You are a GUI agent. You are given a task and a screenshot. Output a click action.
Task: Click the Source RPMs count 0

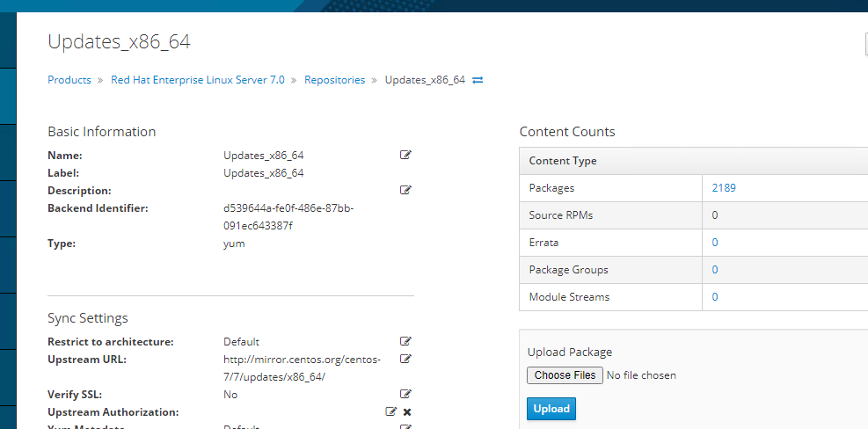pyautogui.click(x=715, y=214)
